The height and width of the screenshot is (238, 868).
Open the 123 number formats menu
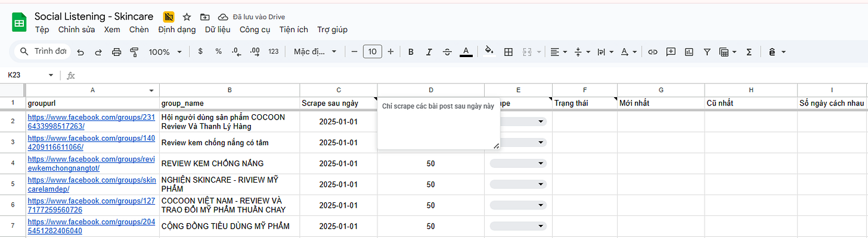[274, 52]
